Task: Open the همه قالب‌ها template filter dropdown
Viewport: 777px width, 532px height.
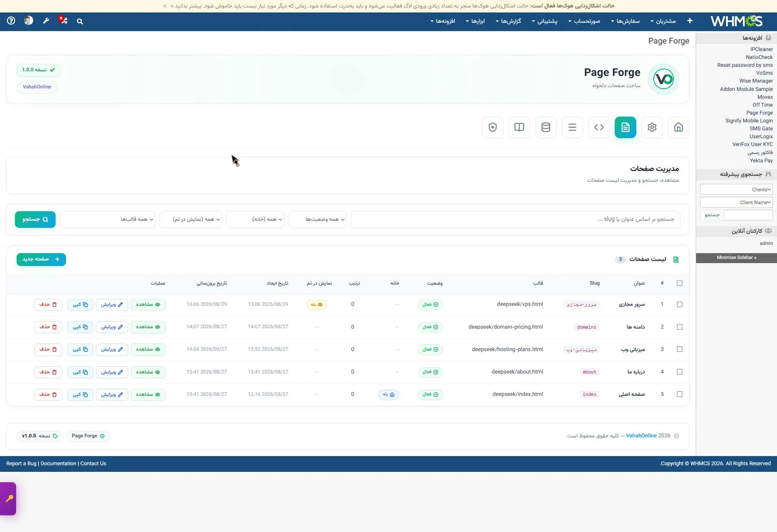Action: [x=108, y=219]
